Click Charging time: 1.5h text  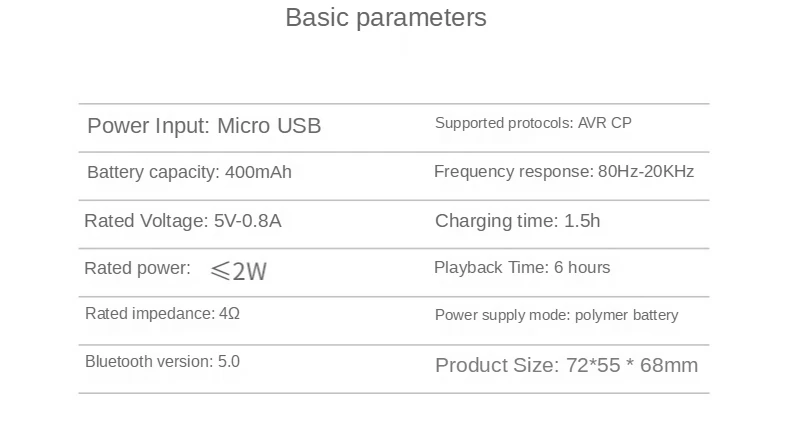pos(518,221)
